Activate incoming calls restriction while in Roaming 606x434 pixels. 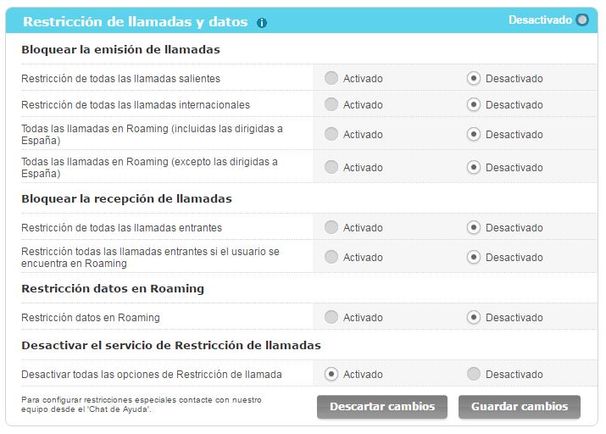pos(331,257)
